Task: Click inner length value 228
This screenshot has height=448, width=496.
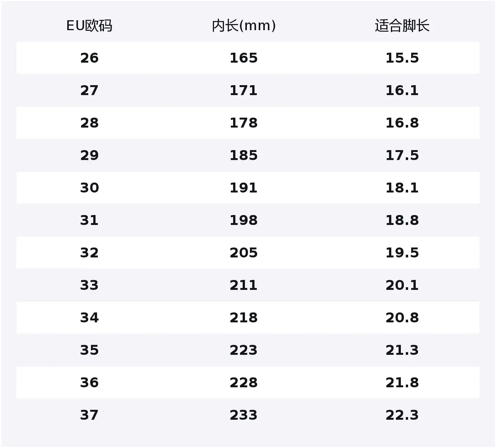Action: (244, 383)
